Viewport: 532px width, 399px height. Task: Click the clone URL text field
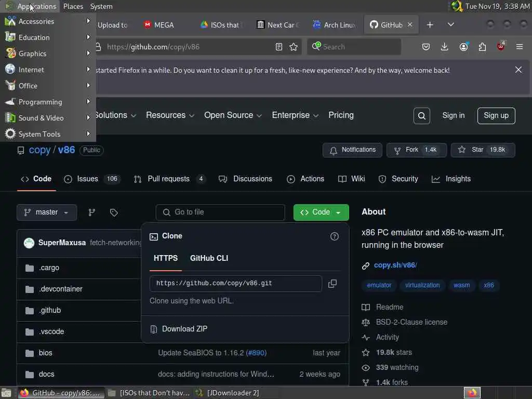(235, 284)
